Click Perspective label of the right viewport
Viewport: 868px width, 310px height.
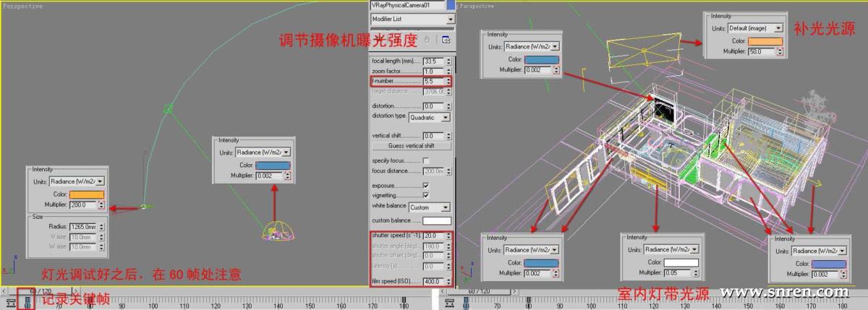point(477,6)
